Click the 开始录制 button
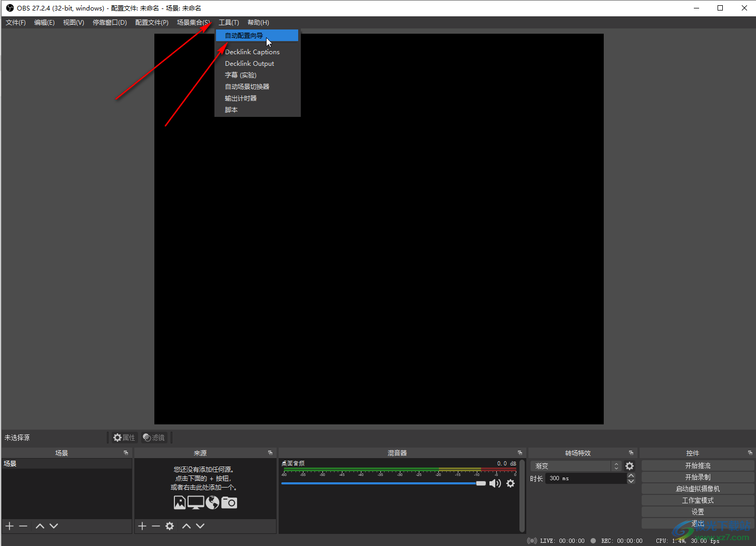The image size is (756, 546). pos(698,477)
